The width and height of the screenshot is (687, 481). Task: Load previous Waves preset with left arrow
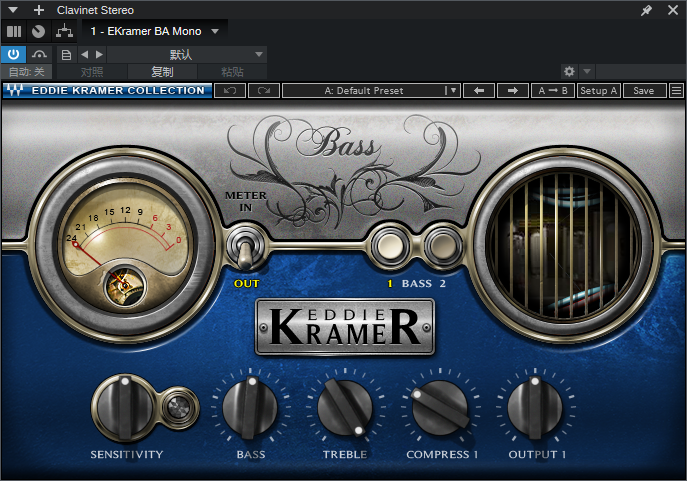pos(479,91)
